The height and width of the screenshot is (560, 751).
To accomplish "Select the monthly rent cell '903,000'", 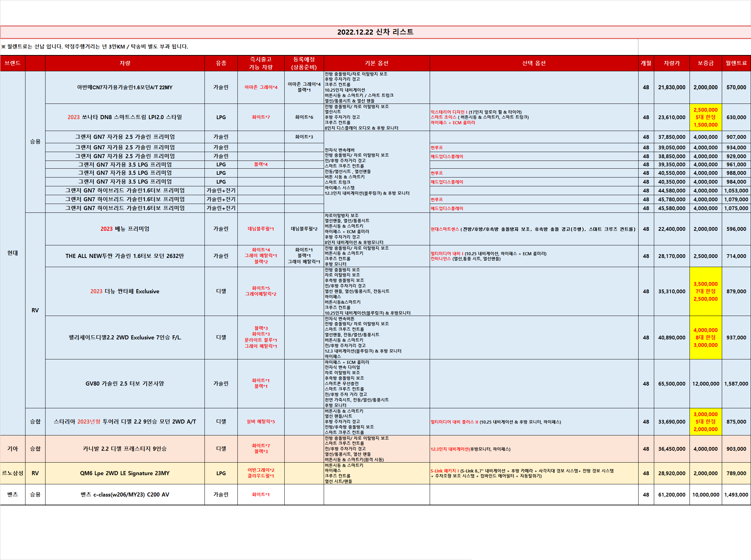I will tap(736, 449).
